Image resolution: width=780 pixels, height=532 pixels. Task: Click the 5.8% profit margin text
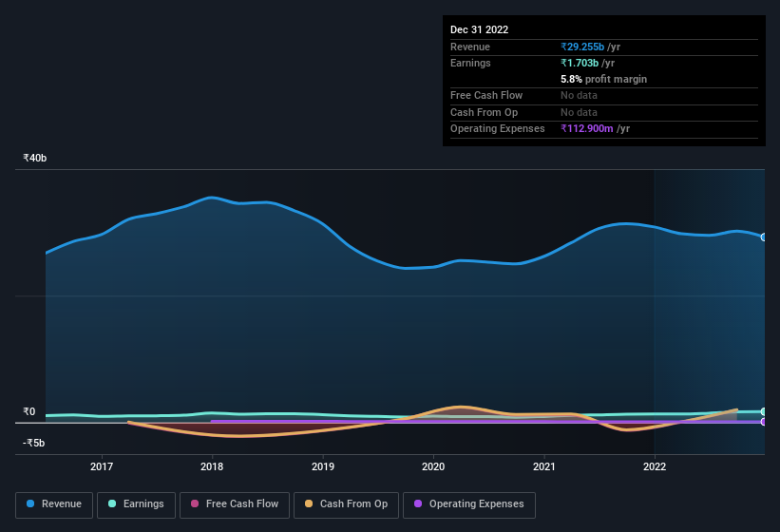603,79
